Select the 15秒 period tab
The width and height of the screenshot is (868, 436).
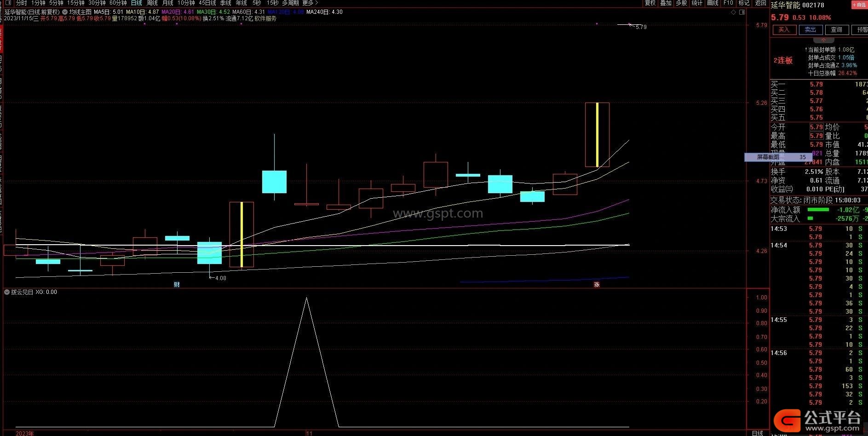click(x=273, y=3)
